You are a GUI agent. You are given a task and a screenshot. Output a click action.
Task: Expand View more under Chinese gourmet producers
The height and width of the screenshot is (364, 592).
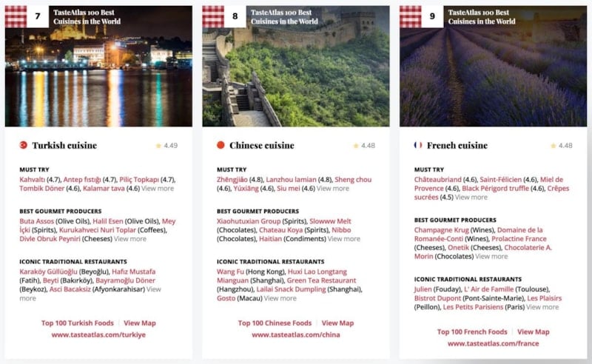coord(344,239)
